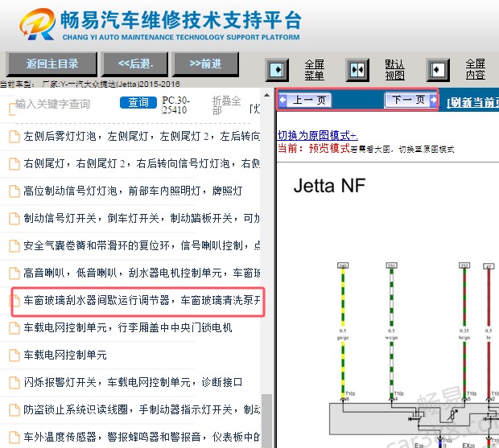The image size is (499, 448).
Task: Open the 制动信号灯开关 document entry
Action: pyautogui.click(x=142, y=219)
